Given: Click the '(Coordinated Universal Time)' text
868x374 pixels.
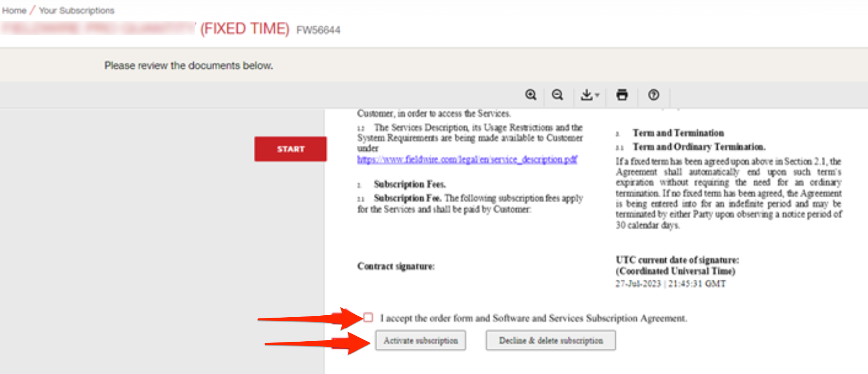Looking at the screenshot, I should 675,271.
